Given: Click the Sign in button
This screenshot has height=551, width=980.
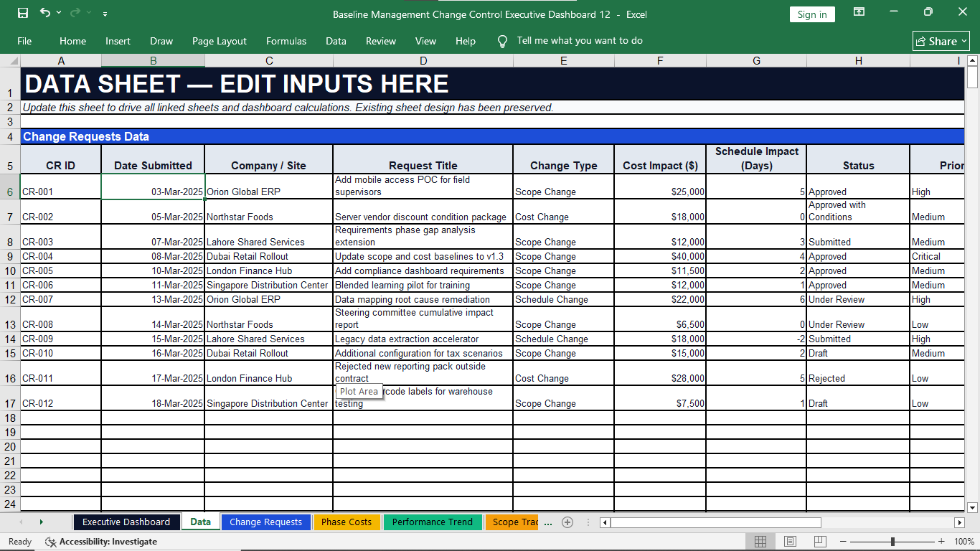Looking at the screenshot, I should pyautogui.click(x=812, y=14).
